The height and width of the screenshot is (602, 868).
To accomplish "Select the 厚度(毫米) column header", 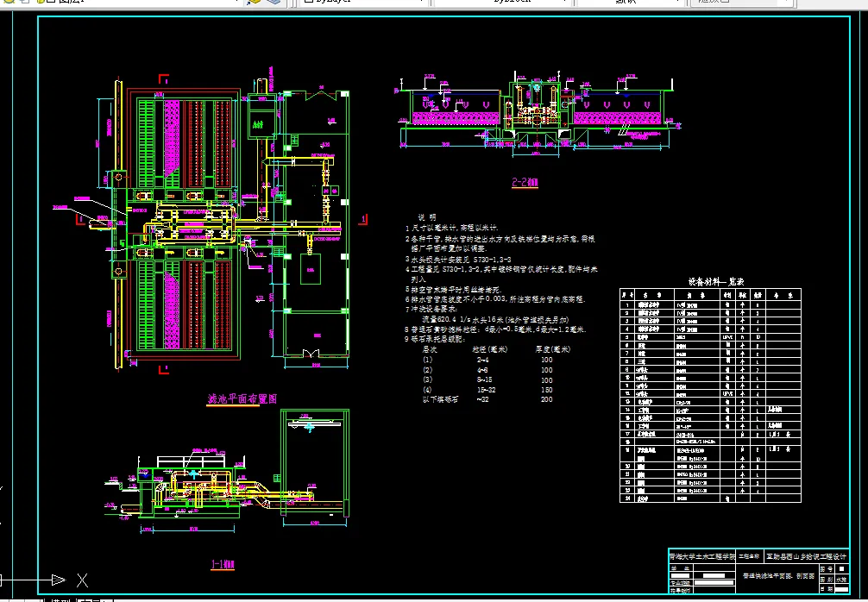I will [x=552, y=349].
